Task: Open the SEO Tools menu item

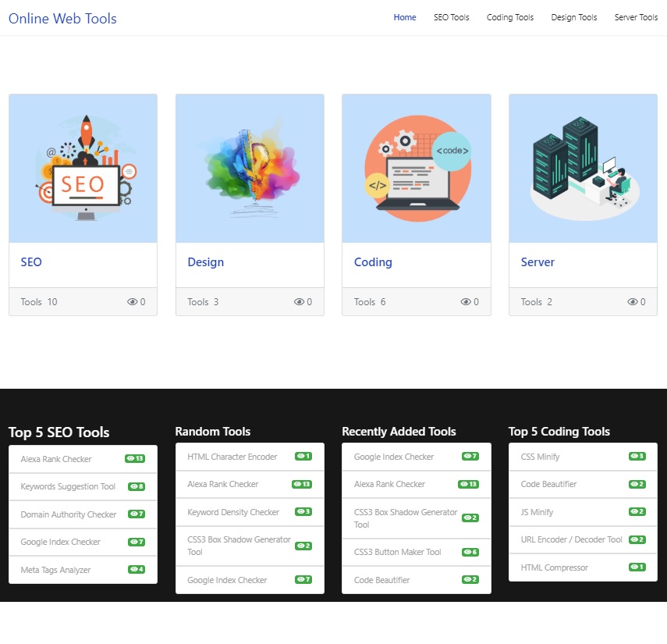Action: [x=451, y=17]
